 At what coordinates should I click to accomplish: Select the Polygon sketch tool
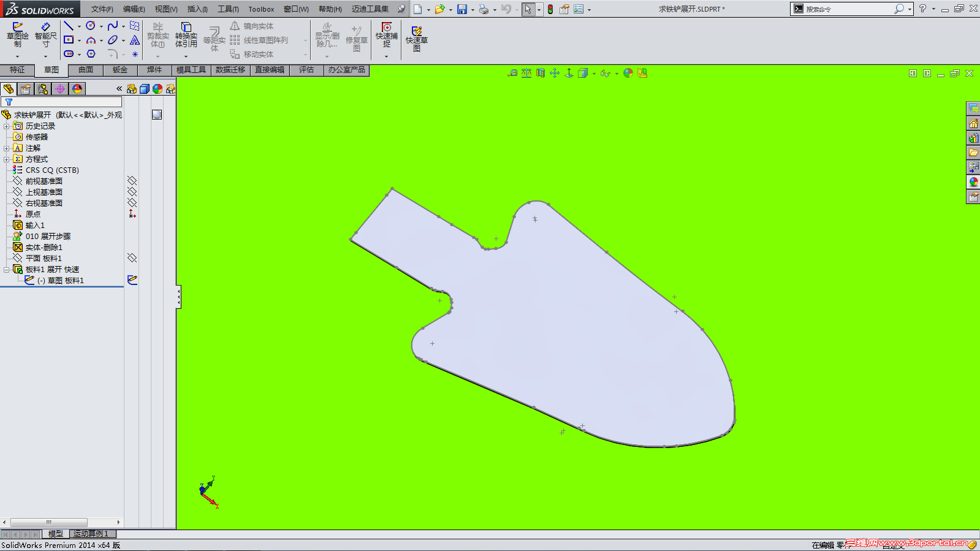pyautogui.click(x=91, y=54)
